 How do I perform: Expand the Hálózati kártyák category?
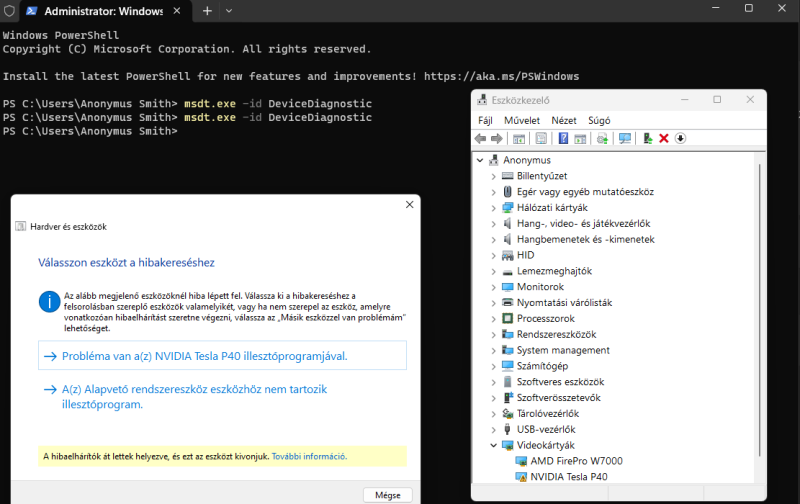click(493, 207)
